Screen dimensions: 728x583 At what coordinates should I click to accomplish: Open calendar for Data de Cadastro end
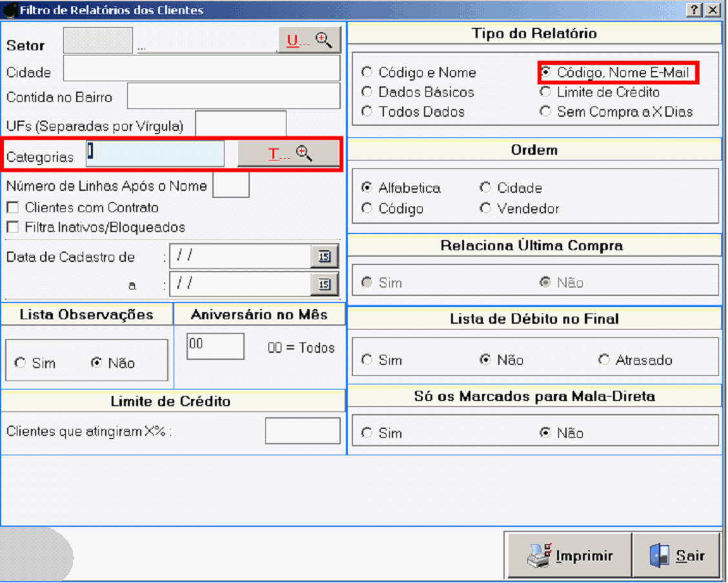(324, 284)
